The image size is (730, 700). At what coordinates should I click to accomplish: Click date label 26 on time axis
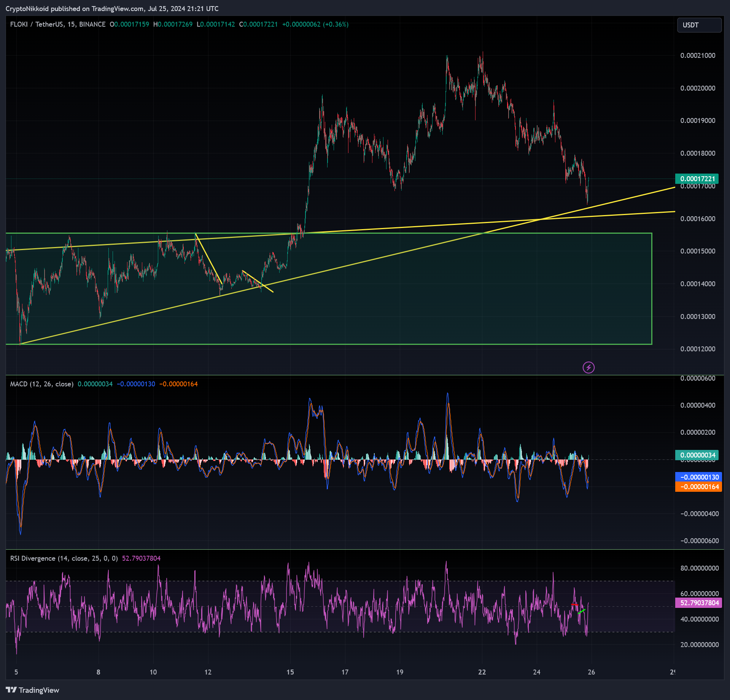(591, 672)
